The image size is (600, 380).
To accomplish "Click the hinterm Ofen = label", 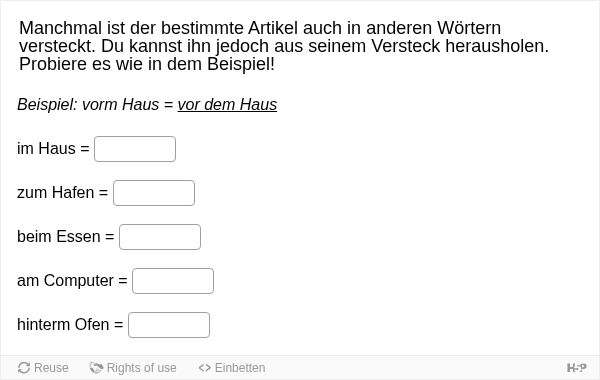I will tap(70, 325).
